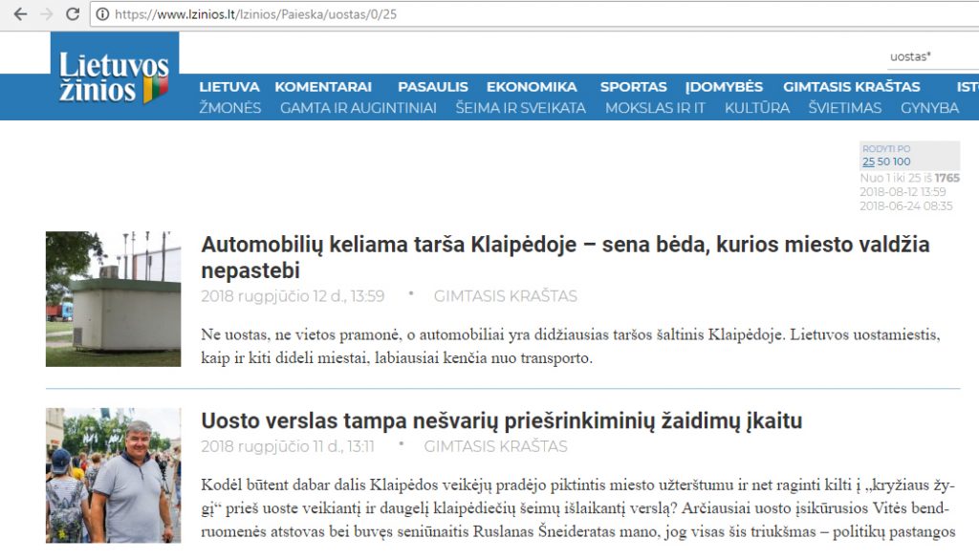Navigate to MOKSLAS IR IT
Image resolution: width=979 pixels, height=560 pixels.
point(655,108)
